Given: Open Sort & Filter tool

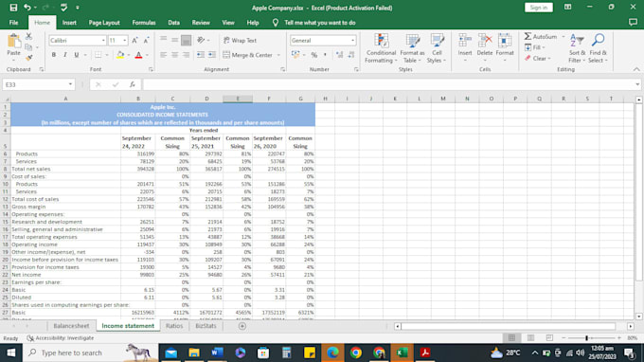Looking at the screenshot, I should tap(577, 48).
